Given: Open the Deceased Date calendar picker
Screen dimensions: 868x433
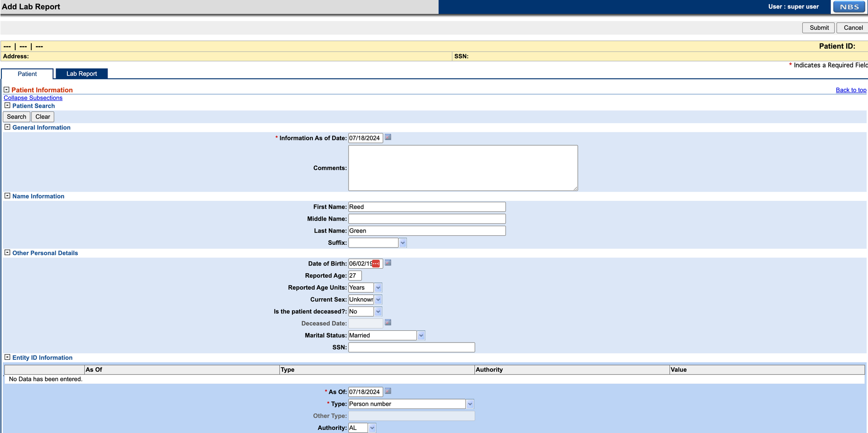Looking at the screenshot, I should [x=388, y=323].
